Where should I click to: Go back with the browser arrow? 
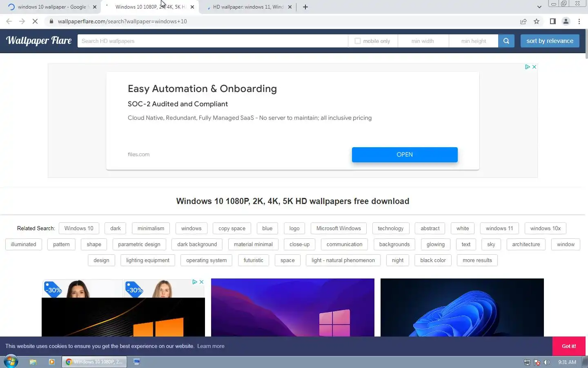(9, 21)
